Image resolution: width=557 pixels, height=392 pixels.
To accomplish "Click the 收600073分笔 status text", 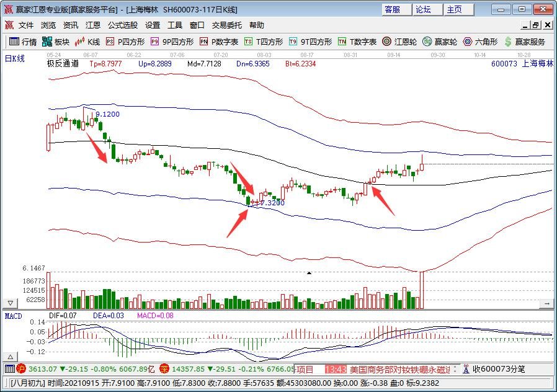I will click(499, 369).
